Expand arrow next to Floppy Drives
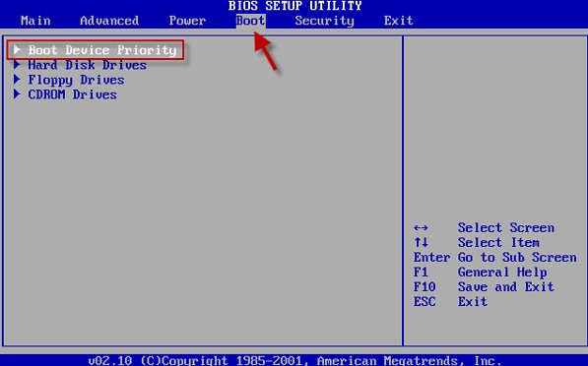Viewport: 588px width, 366px height. pyautogui.click(x=17, y=80)
